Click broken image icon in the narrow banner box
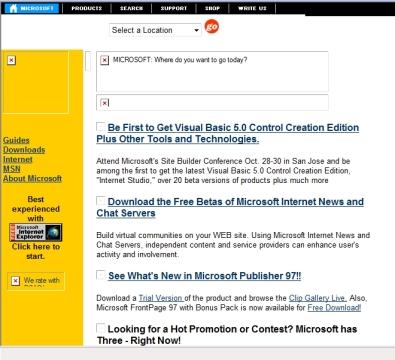This screenshot has width=395, height=360. [104, 103]
